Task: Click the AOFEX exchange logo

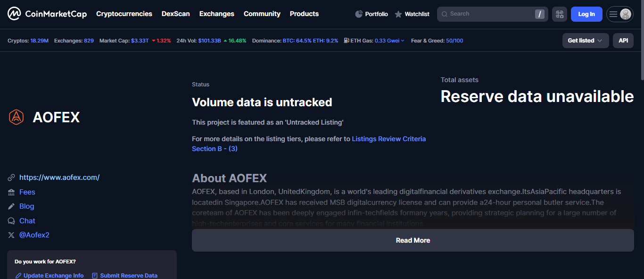Action: click(16, 117)
